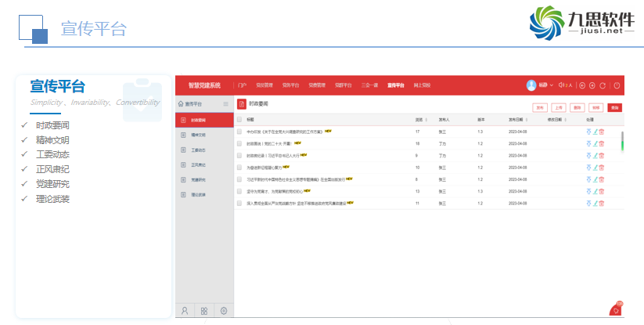The width and height of the screenshot is (644, 325).
Task: Log out using the power icon
Action: [x=617, y=85]
